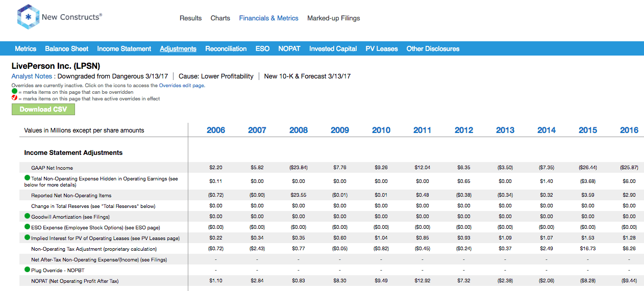Click the LivePerson Inc. (LPSN) heading
This screenshot has width=644, height=291.
56,66
